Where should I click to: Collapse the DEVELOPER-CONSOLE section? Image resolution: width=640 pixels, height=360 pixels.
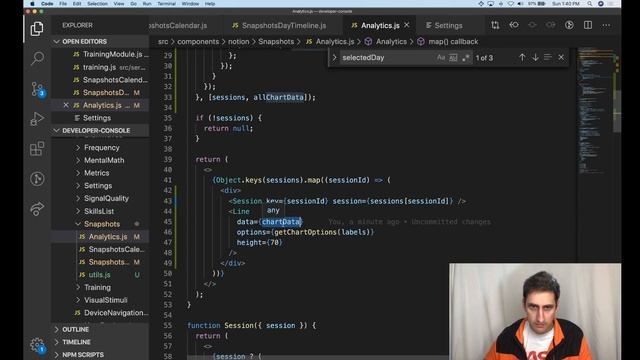56,131
